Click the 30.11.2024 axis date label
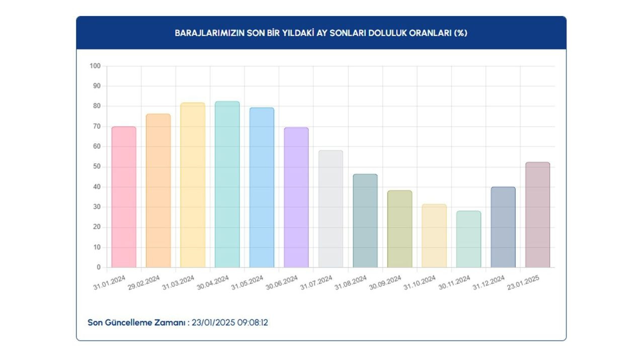Image resolution: width=644 pixels, height=362 pixels. click(x=454, y=283)
